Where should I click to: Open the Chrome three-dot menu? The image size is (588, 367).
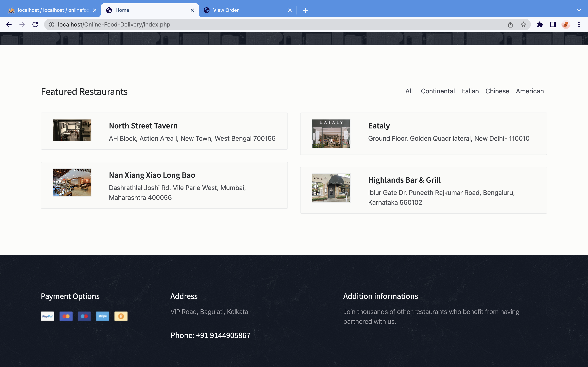point(579,24)
